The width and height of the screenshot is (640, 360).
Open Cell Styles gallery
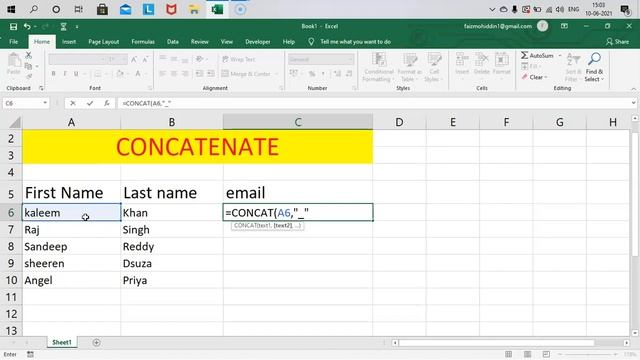[434, 67]
